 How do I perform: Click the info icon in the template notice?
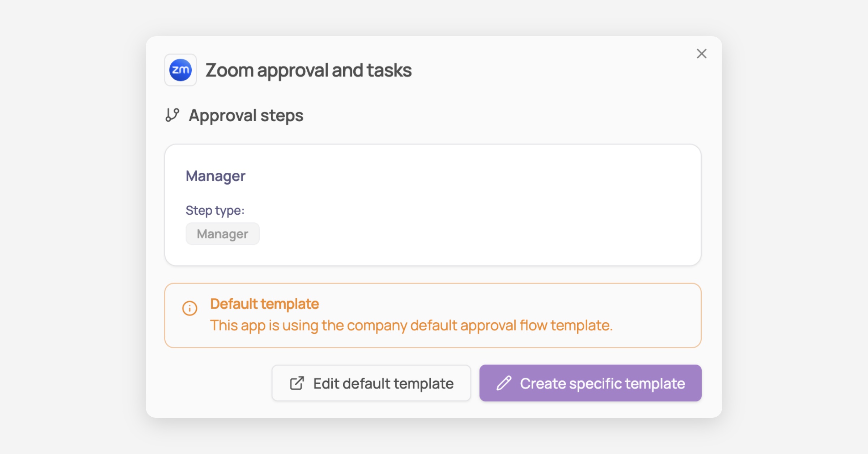pyautogui.click(x=190, y=308)
